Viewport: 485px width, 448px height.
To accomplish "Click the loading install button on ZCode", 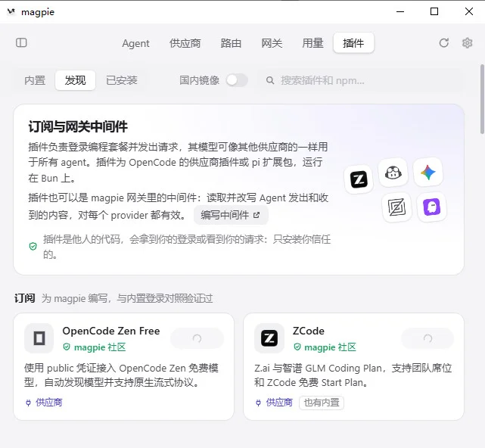I will click(427, 338).
